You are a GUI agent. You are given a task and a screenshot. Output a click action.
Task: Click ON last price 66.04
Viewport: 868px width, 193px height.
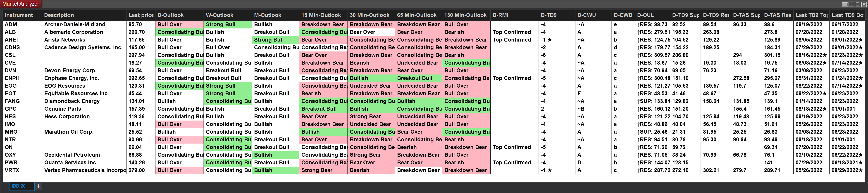pos(141,147)
